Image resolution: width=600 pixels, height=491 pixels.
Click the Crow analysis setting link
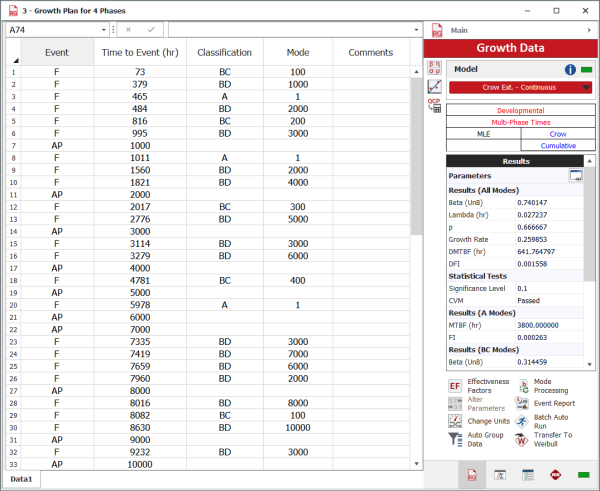[x=557, y=133]
